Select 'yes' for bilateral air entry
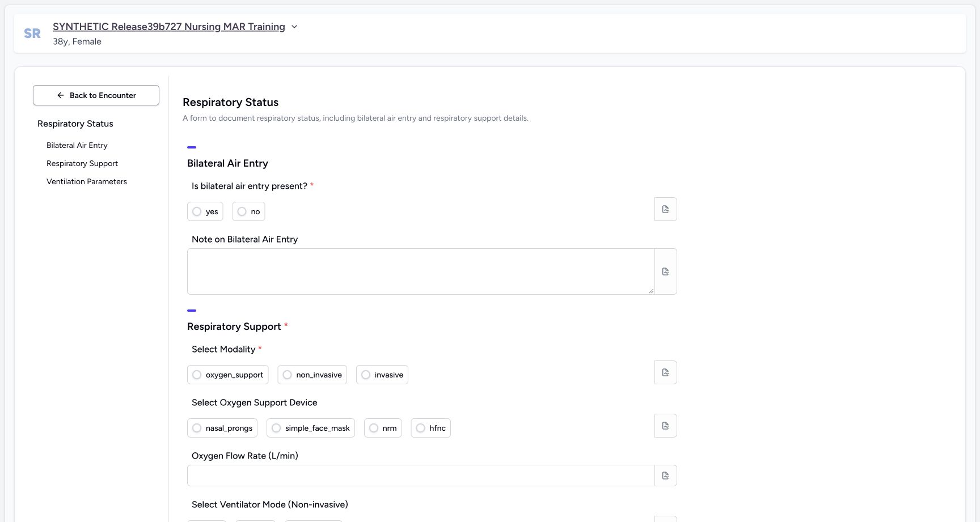The width and height of the screenshot is (980, 522). (x=205, y=211)
